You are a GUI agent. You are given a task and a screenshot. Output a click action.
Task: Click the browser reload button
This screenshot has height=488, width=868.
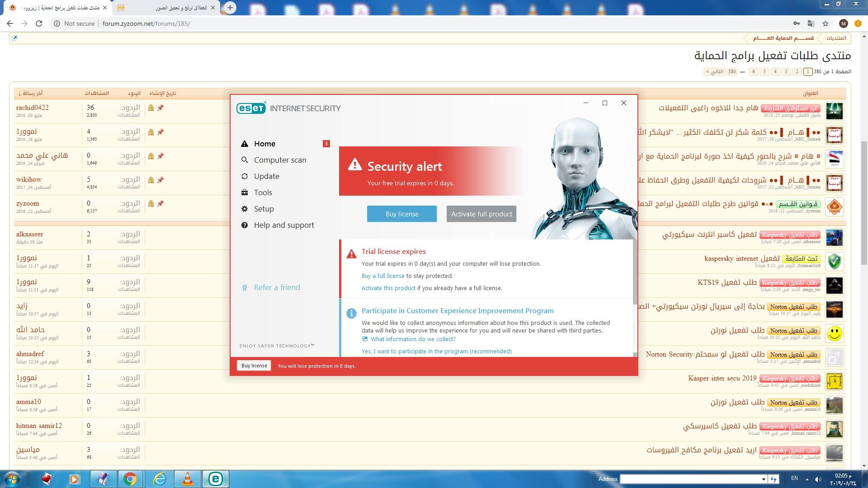pos(39,23)
